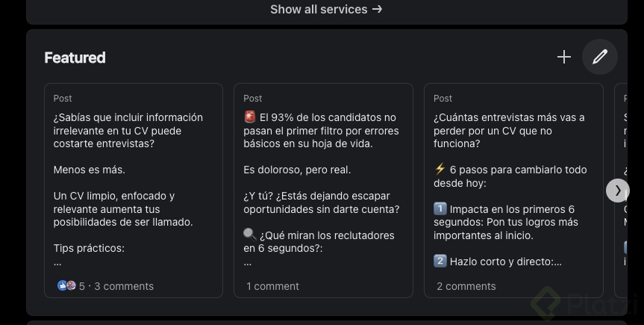The width and height of the screenshot is (644, 325).
Task: Click the reaction icons on first post
Action: click(66, 285)
